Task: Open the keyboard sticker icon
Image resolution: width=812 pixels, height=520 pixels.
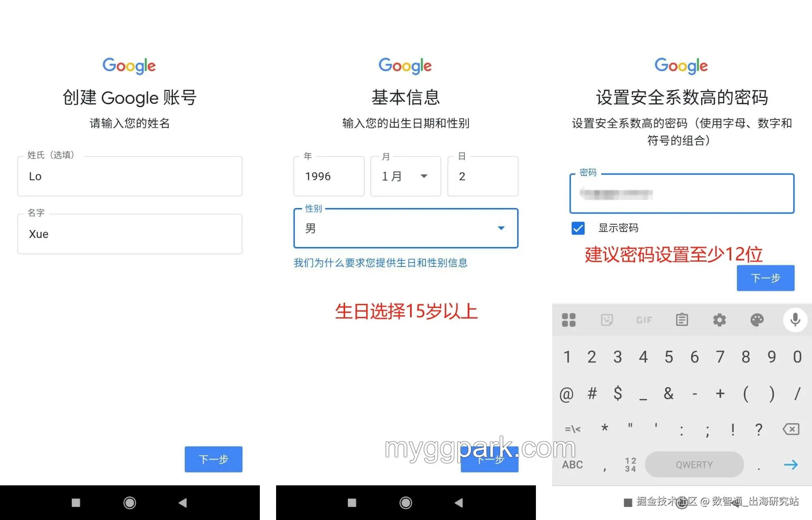Action: (x=607, y=320)
